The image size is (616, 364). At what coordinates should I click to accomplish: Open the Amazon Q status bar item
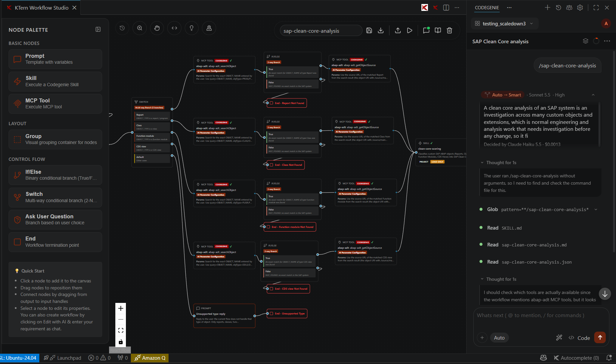tap(150, 358)
